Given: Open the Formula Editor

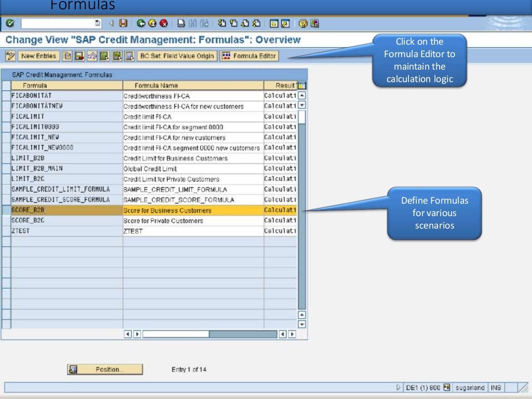Looking at the screenshot, I should point(249,56).
